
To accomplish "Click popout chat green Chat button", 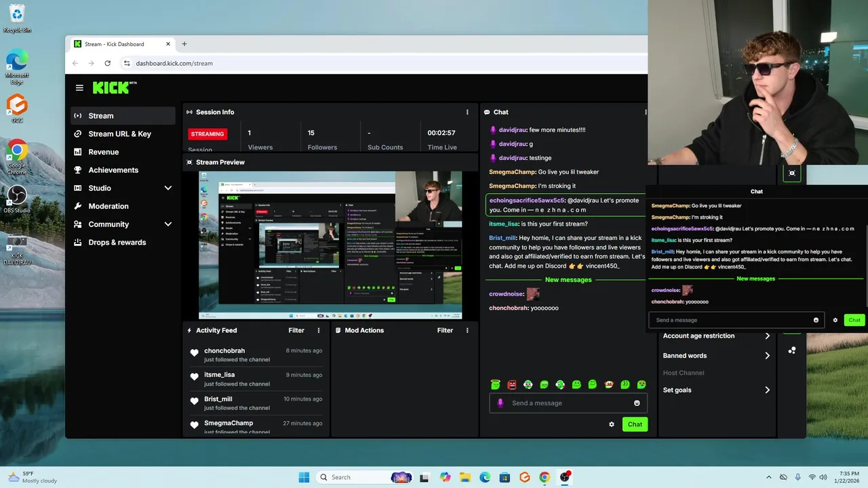I will (x=854, y=320).
